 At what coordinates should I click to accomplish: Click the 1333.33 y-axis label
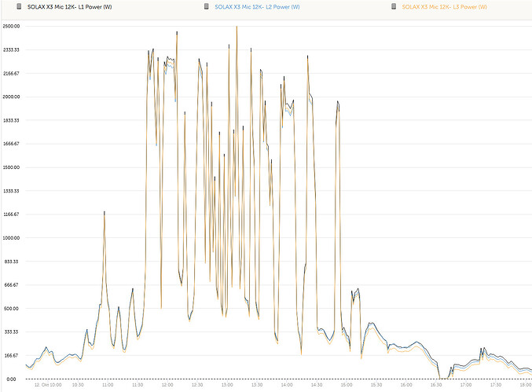(x=11, y=191)
